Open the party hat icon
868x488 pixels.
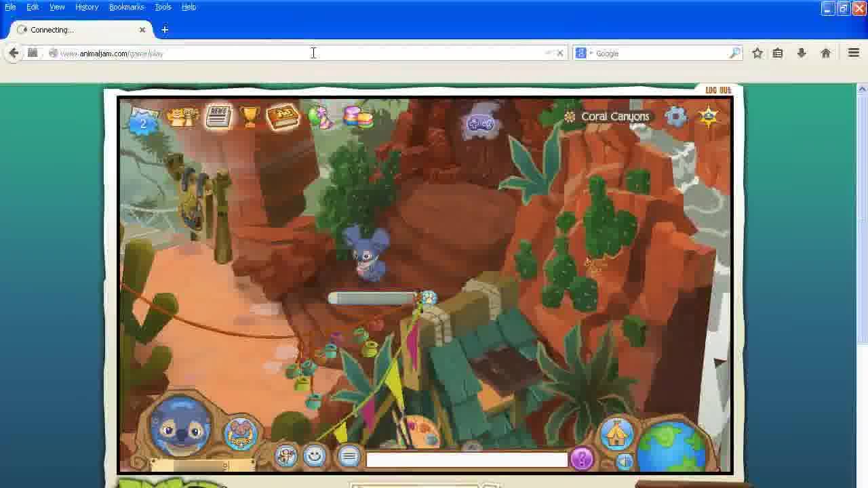pyautogui.click(x=320, y=117)
